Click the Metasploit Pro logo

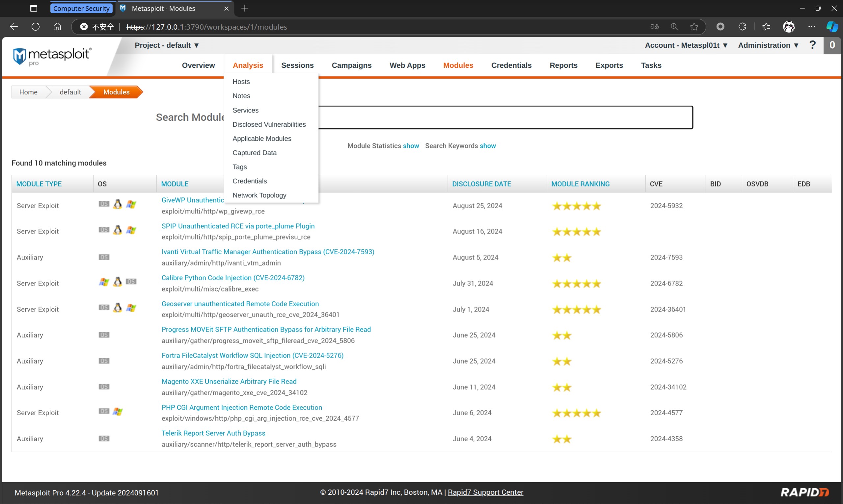[x=52, y=56]
